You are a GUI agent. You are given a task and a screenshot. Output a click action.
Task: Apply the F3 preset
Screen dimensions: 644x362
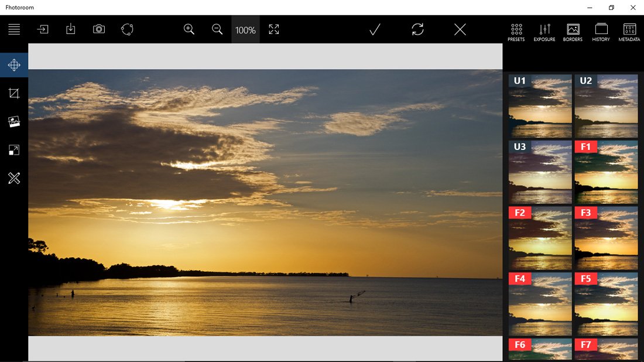point(606,238)
